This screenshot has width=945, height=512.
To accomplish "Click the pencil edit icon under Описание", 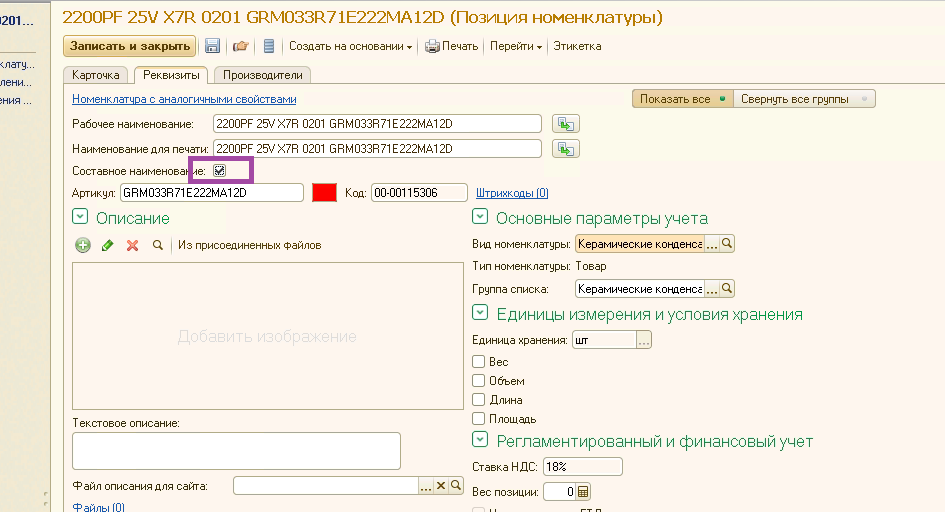I will pos(108,245).
